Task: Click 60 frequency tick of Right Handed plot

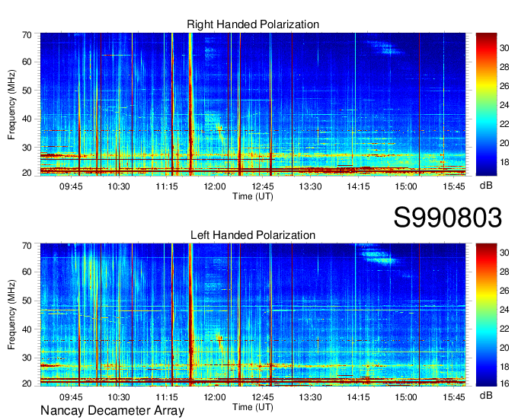Action: coord(27,62)
